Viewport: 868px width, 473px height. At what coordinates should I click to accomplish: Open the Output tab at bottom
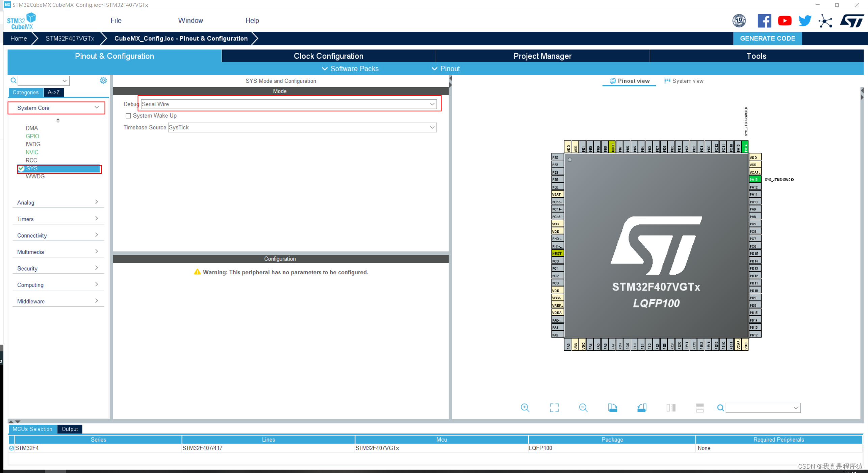[70, 429]
